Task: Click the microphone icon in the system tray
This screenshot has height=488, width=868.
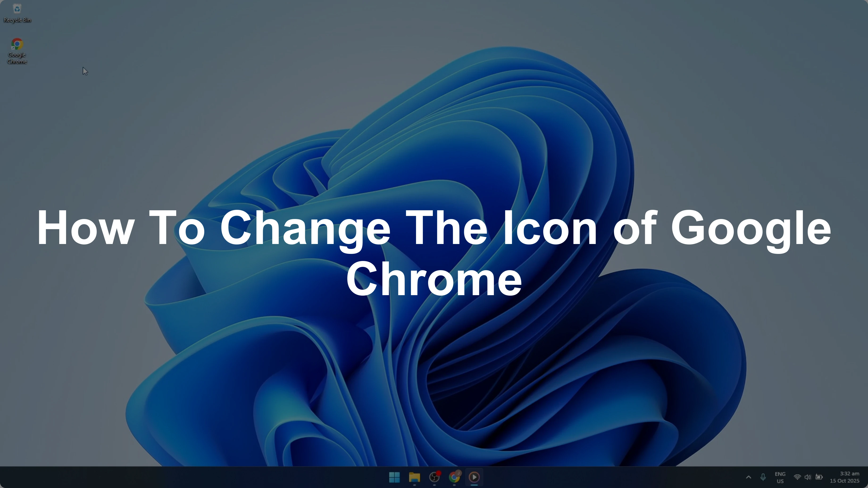Action: [x=763, y=477]
